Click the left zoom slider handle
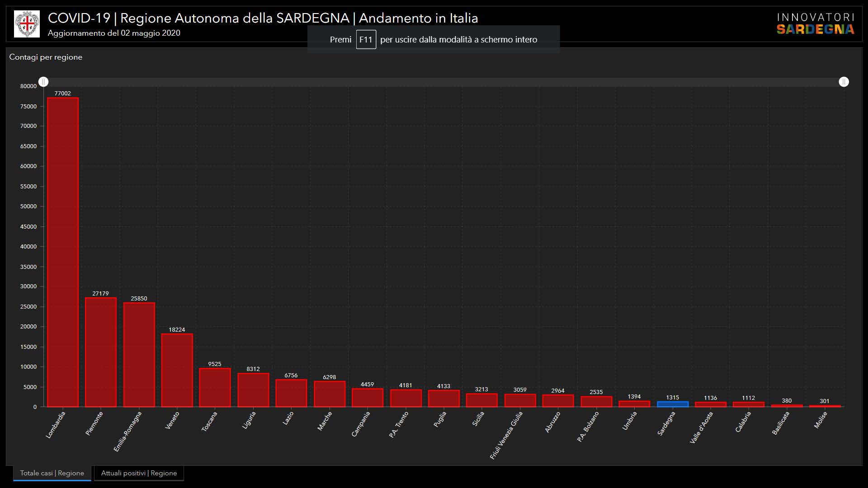This screenshot has height=488, width=868. click(x=43, y=82)
